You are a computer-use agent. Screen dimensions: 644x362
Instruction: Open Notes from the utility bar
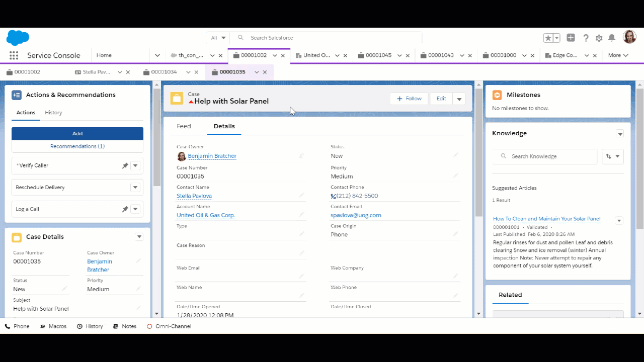124,326
